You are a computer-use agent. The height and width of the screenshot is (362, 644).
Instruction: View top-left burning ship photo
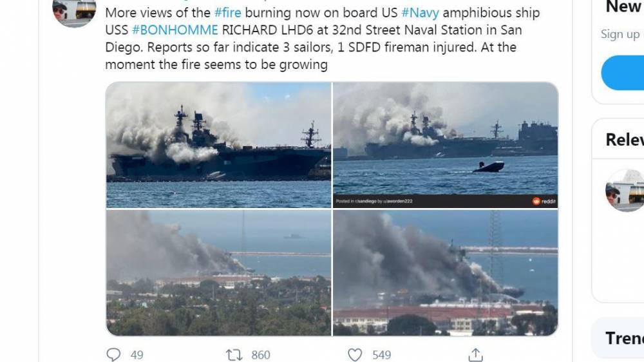(218, 145)
